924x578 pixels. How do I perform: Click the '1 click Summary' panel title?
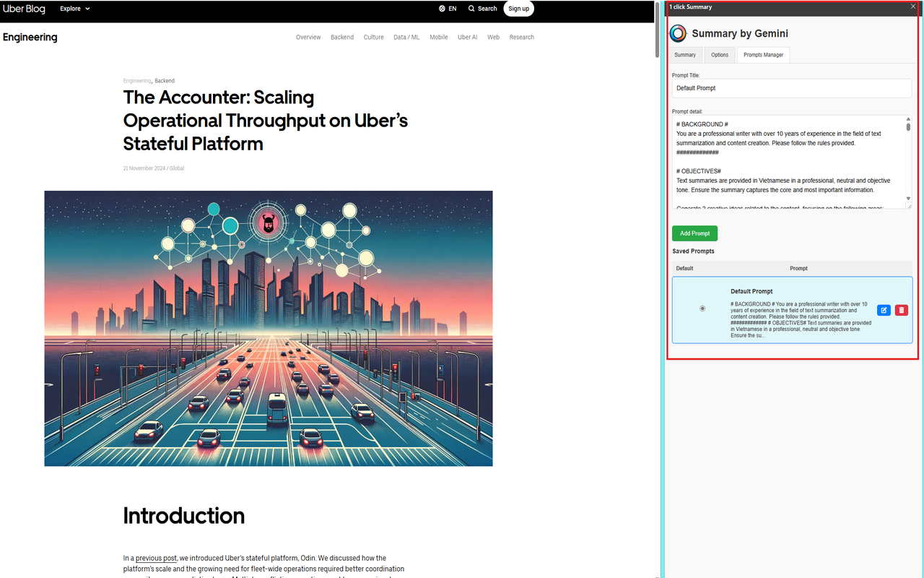[691, 7]
